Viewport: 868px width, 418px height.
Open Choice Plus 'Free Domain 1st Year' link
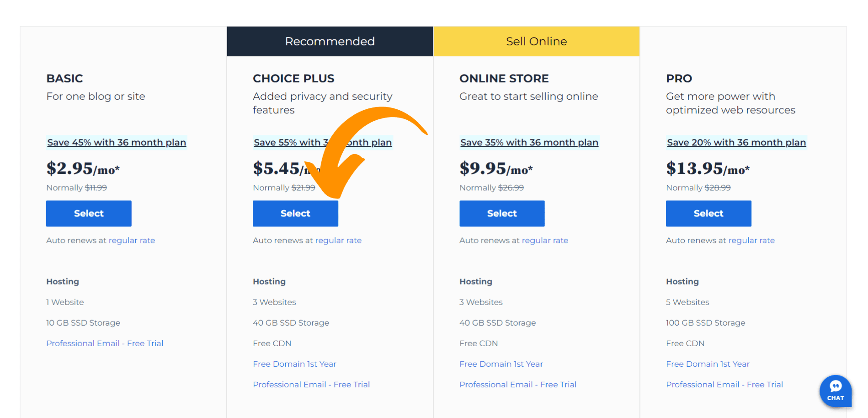click(294, 364)
